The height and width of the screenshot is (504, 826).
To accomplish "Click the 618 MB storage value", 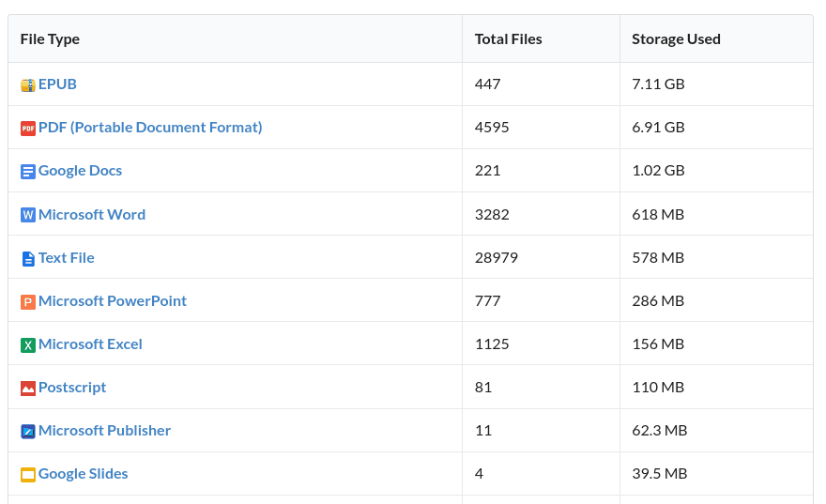I will [x=658, y=214].
